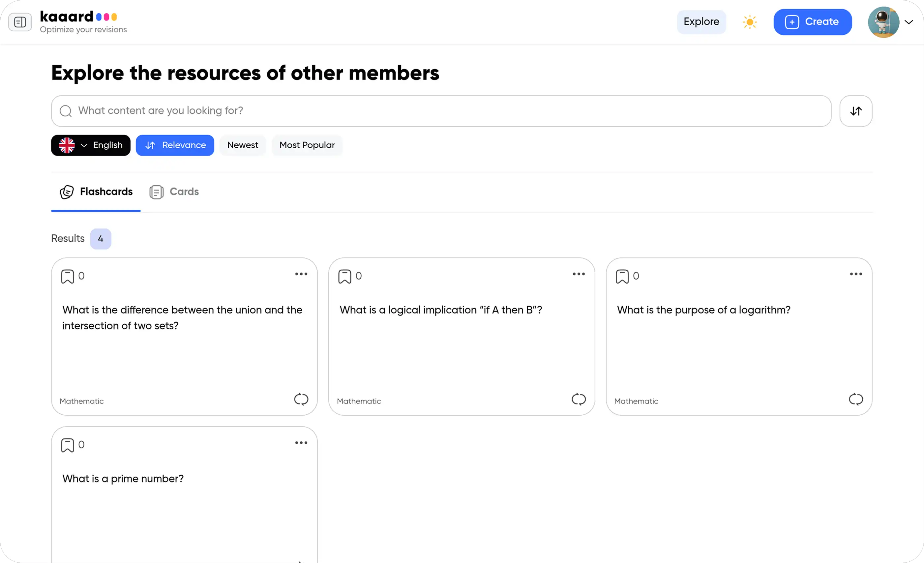The image size is (924, 563).
Task: Open the English language dropdown
Action: pos(91,145)
